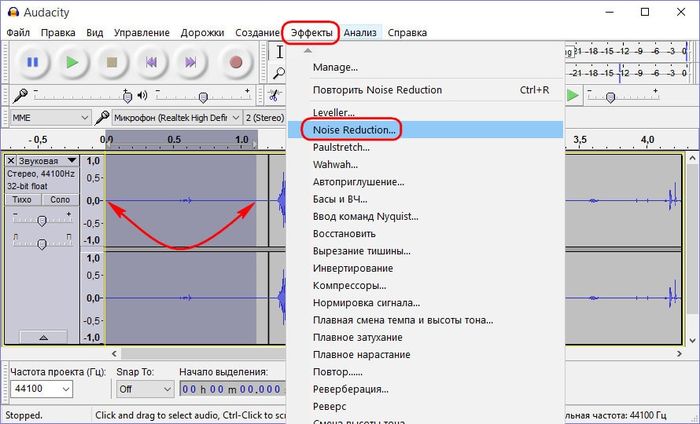Viewport: 700px width, 424px height.
Task: Start recording with the Record button
Action: click(236, 62)
